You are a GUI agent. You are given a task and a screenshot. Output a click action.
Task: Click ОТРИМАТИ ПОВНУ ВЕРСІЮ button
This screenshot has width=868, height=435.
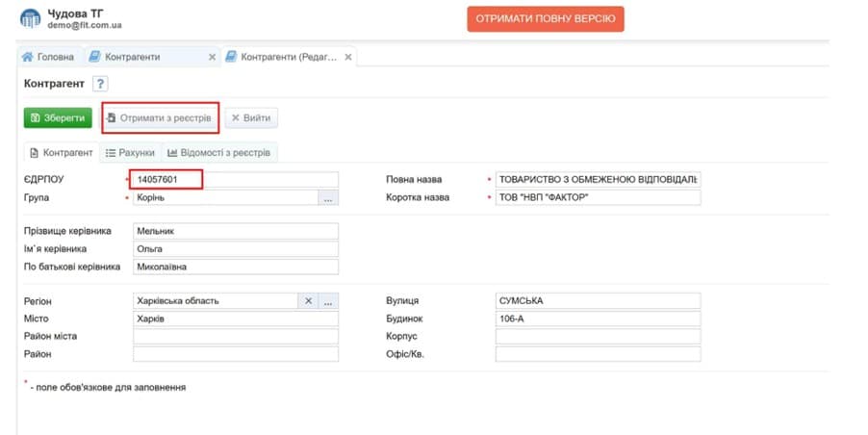coord(546,19)
